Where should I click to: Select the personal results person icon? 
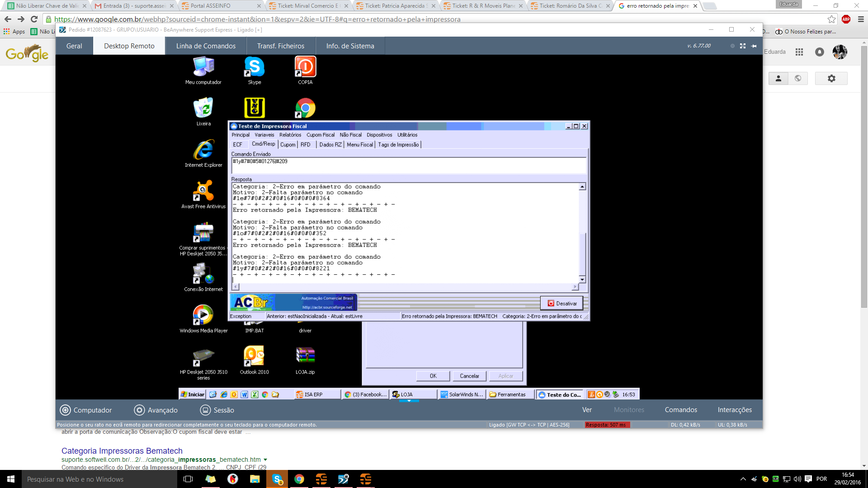pyautogui.click(x=778, y=79)
